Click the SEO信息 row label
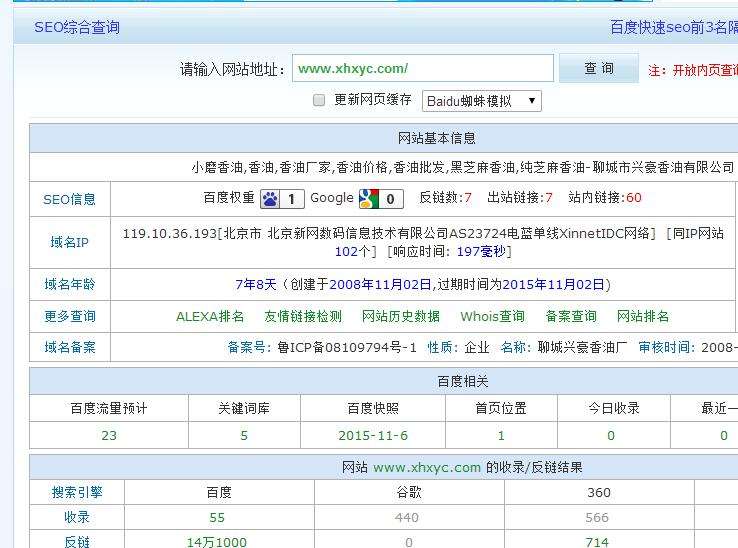The image size is (738, 548). (x=70, y=200)
